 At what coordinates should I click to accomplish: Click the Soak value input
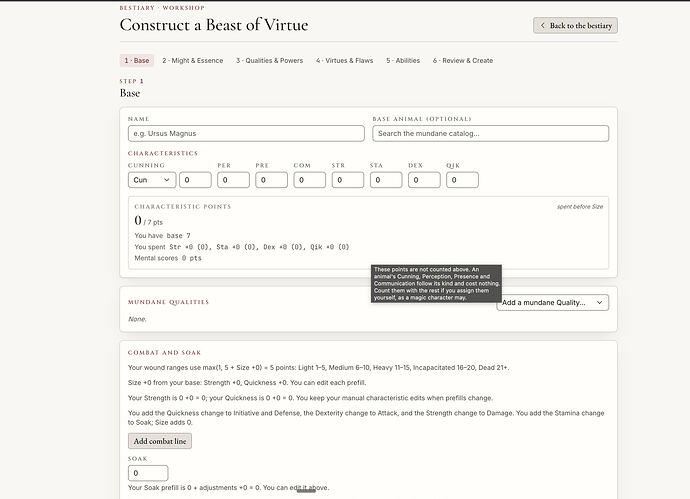(x=148, y=473)
